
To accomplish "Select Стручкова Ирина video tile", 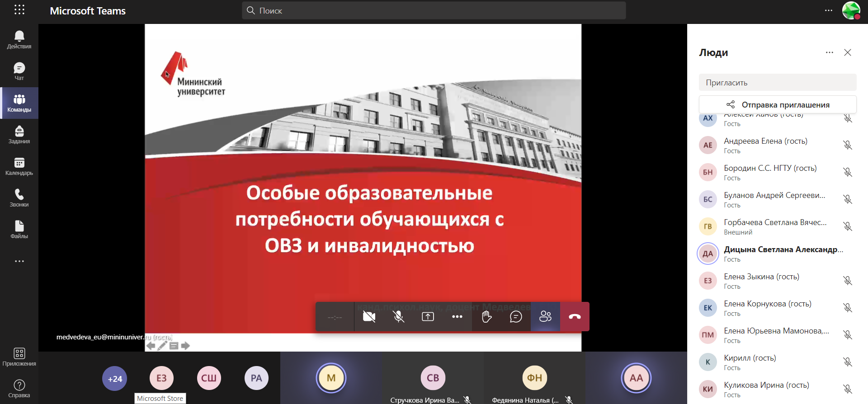I will tap(433, 378).
